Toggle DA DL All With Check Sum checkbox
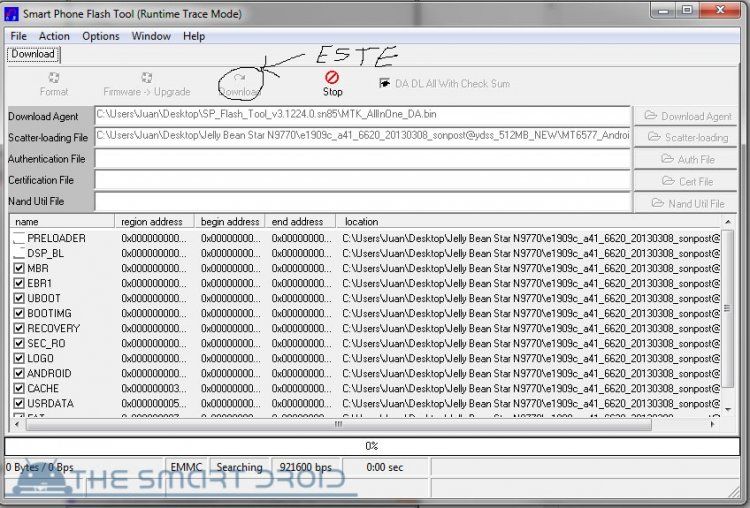Viewport: 750px width, 508px height. (x=385, y=83)
